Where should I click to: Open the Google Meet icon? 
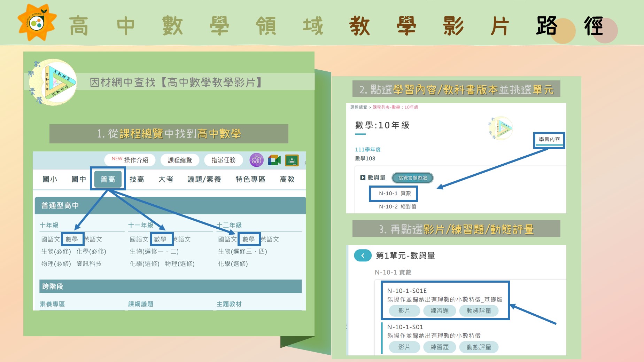tap(274, 160)
